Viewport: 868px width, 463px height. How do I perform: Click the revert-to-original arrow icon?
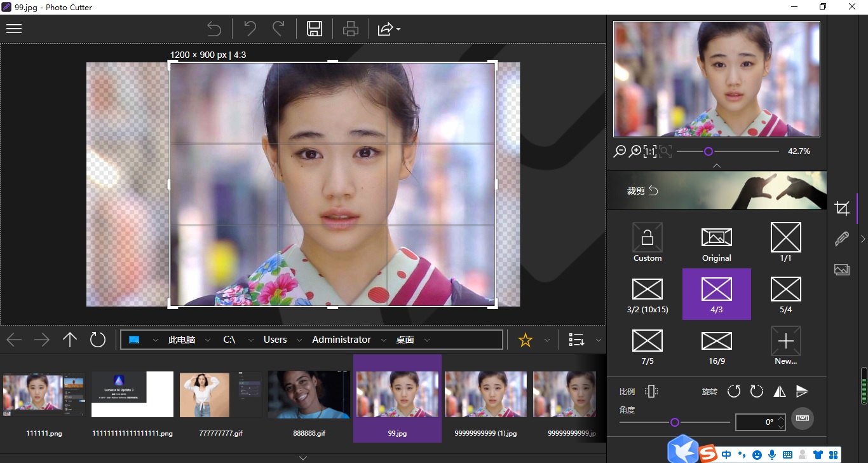[x=215, y=29]
